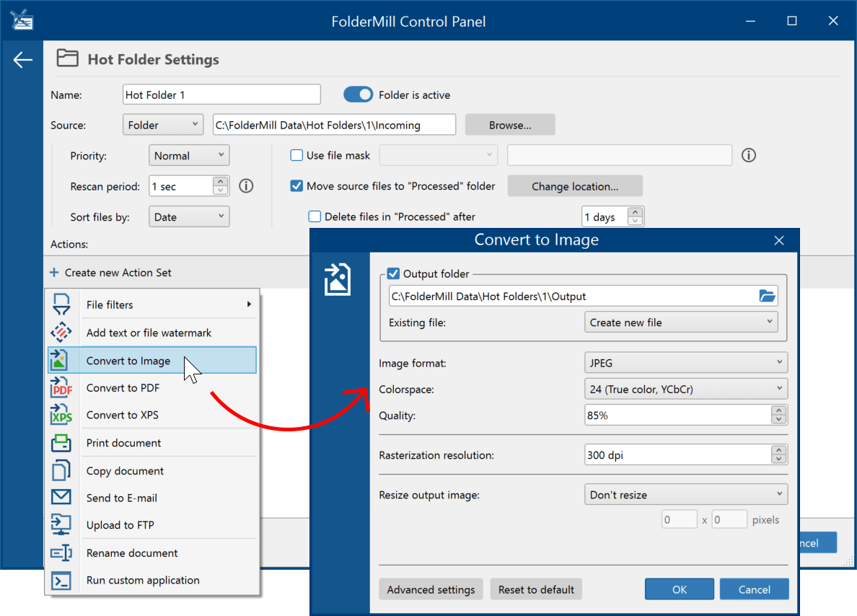Click the Send to E-mail envelope icon
This screenshot has height=616, width=857.
click(61, 497)
